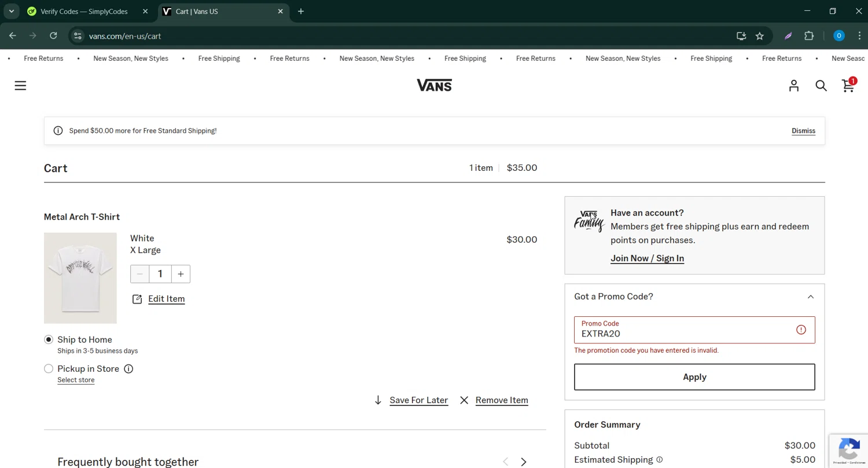Show previous Frequently bought together items
868x468 pixels.
coord(505,462)
